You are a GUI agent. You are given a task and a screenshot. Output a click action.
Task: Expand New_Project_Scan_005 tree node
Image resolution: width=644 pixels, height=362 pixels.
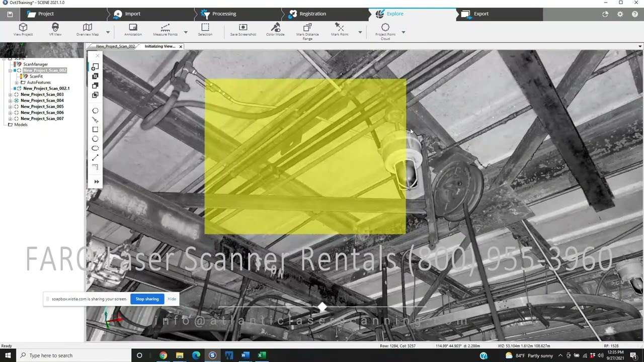click(10, 107)
